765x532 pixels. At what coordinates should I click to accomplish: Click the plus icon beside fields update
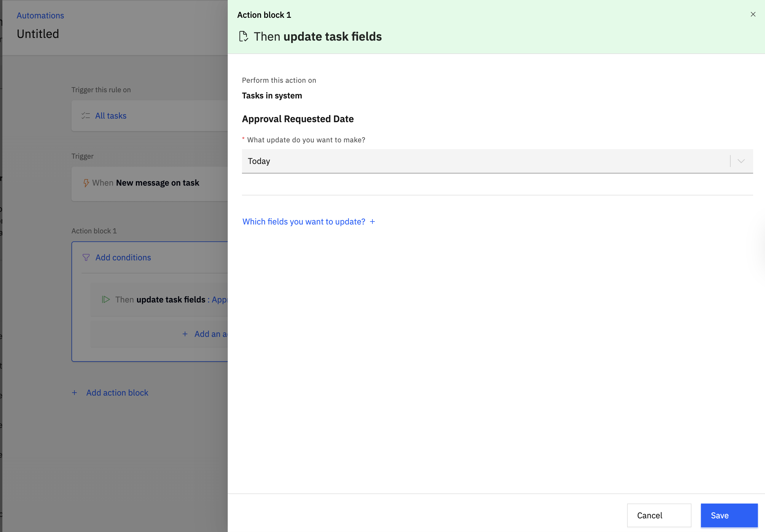coord(372,222)
